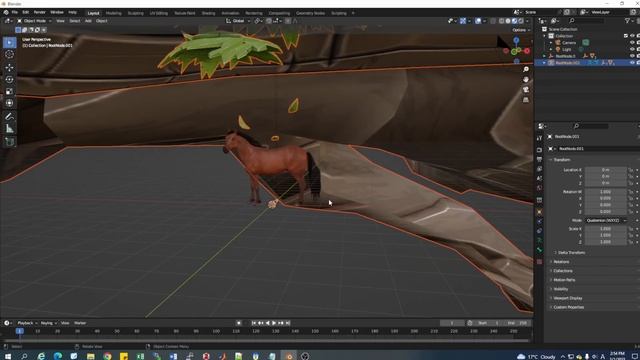The image size is (640, 360).
Task: Switch to the Shading workspace tab
Action: [208, 13]
